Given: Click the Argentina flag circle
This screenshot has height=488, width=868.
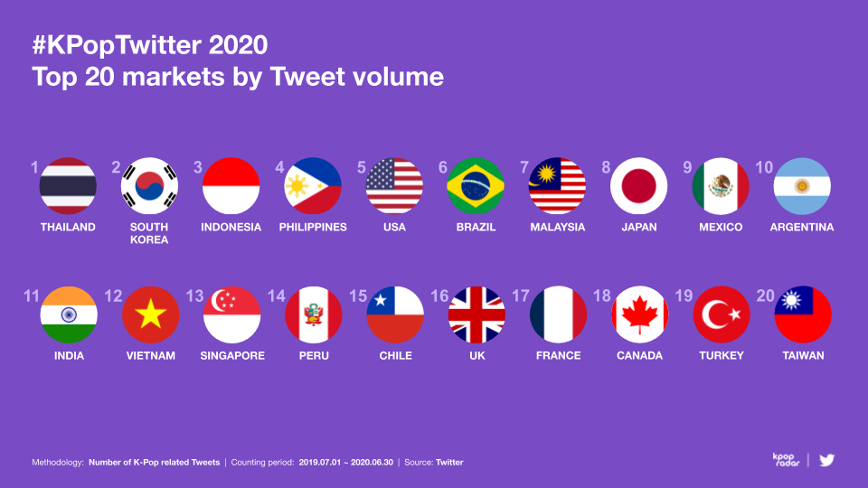Looking at the screenshot, I should coord(802,186).
